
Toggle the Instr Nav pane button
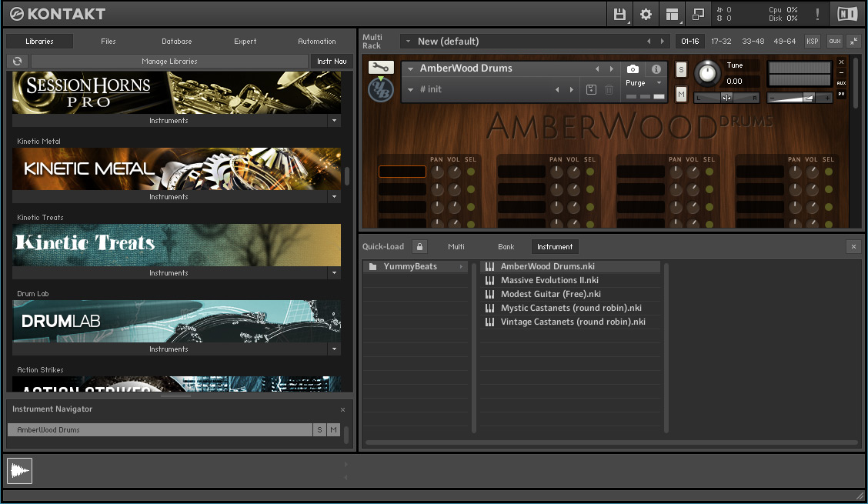coord(331,62)
